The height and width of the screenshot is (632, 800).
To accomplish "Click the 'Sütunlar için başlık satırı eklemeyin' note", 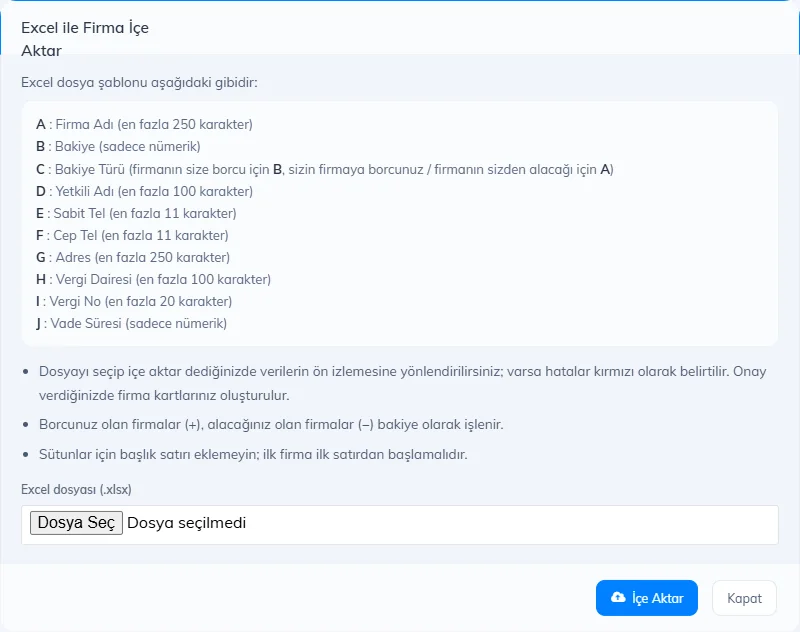I will point(253,454).
